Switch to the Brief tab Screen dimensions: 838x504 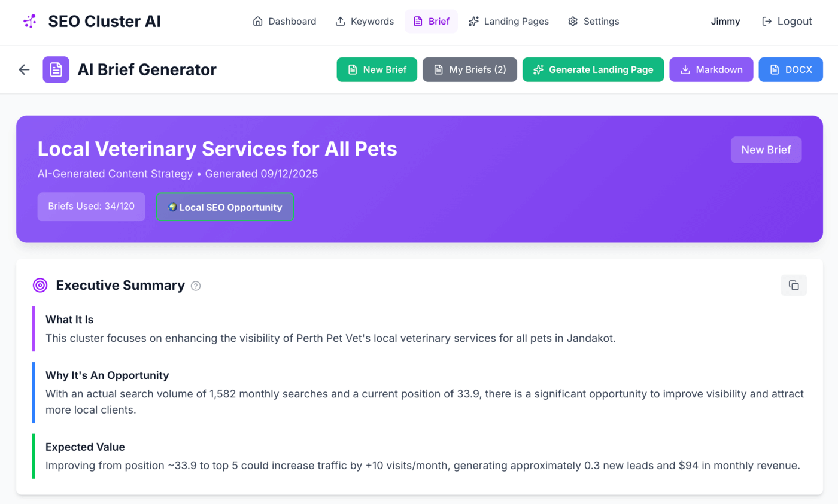(431, 21)
